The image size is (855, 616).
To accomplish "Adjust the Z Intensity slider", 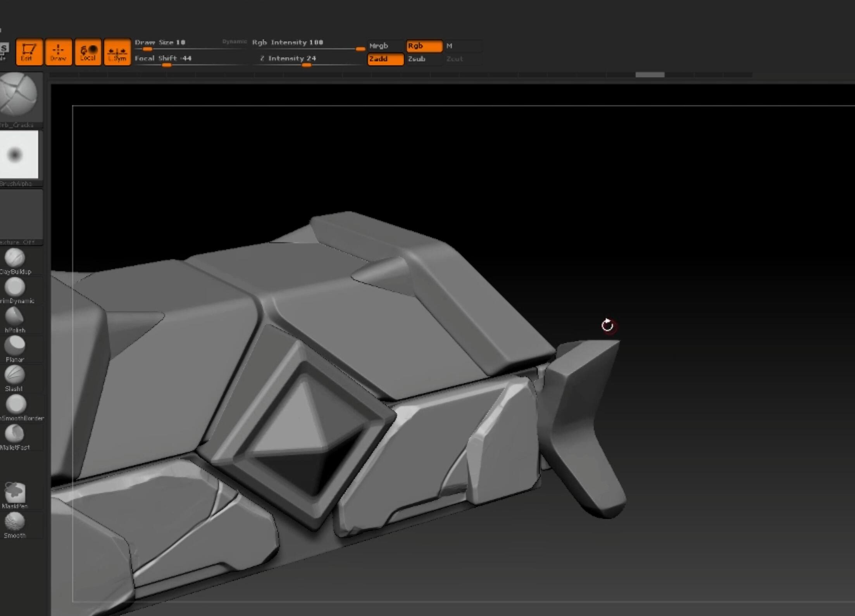I will [308, 61].
